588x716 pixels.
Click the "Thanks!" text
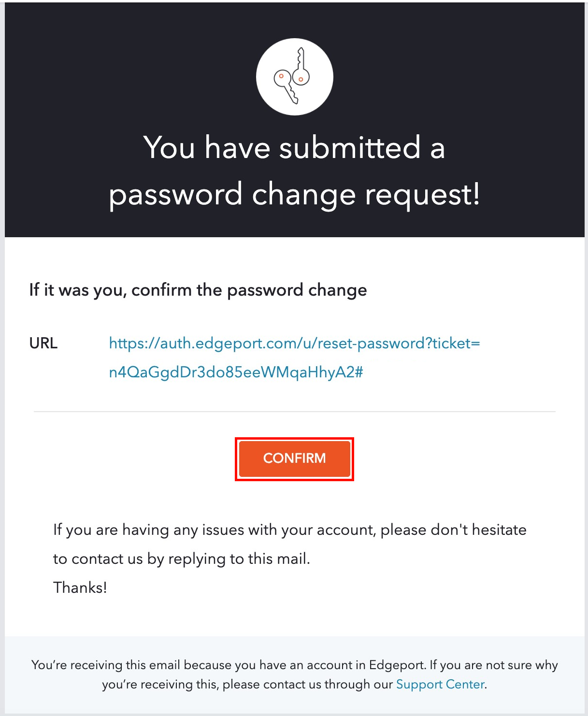(x=80, y=588)
